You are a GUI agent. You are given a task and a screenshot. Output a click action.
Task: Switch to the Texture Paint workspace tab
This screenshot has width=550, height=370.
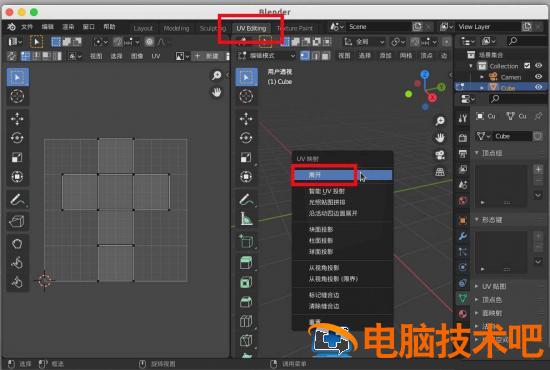point(295,28)
